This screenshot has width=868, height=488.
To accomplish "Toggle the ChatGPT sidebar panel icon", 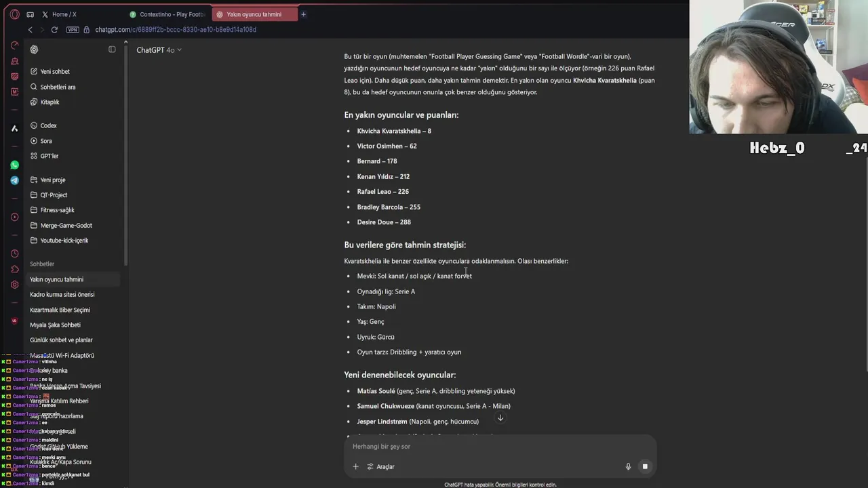I will coord(112,49).
